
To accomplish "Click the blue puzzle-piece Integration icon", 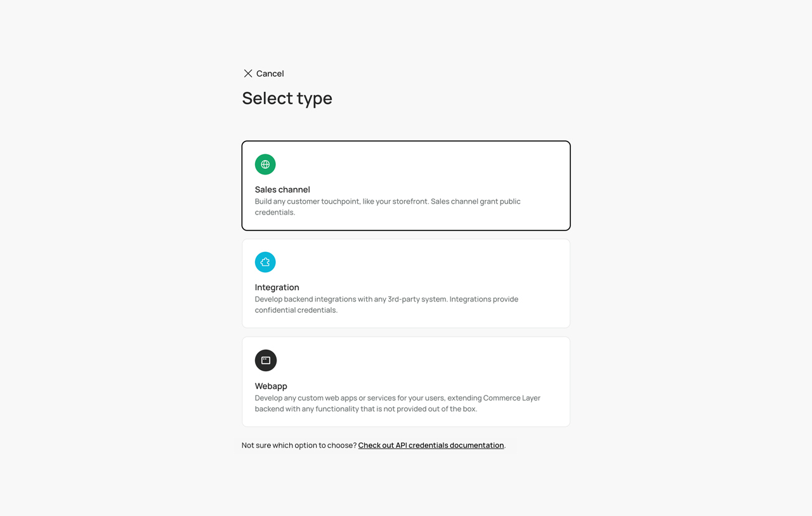I will [265, 262].
